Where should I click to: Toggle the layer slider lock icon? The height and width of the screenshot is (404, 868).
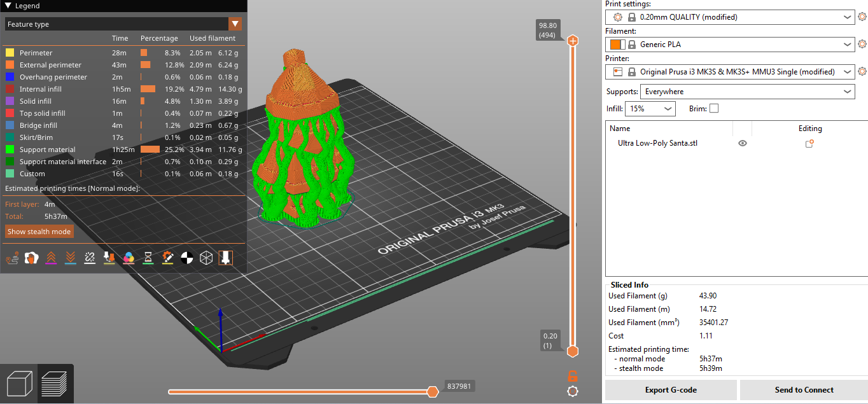[573, 375]
